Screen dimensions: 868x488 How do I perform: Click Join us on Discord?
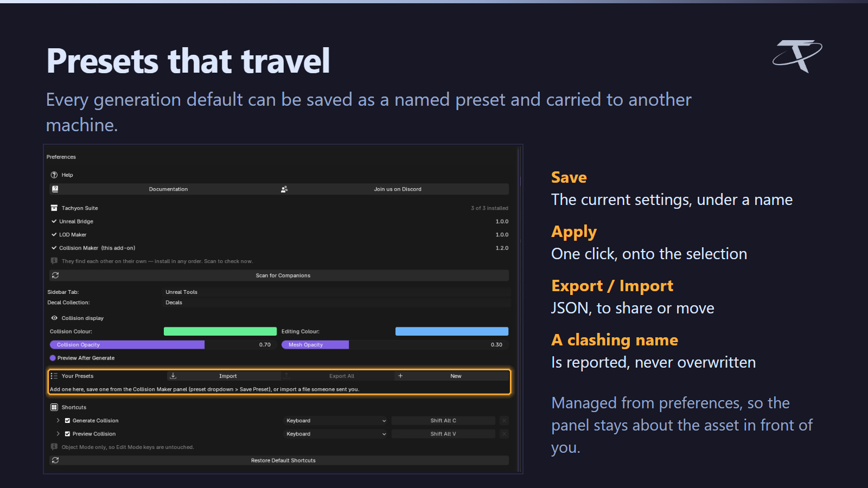(393, 189)
